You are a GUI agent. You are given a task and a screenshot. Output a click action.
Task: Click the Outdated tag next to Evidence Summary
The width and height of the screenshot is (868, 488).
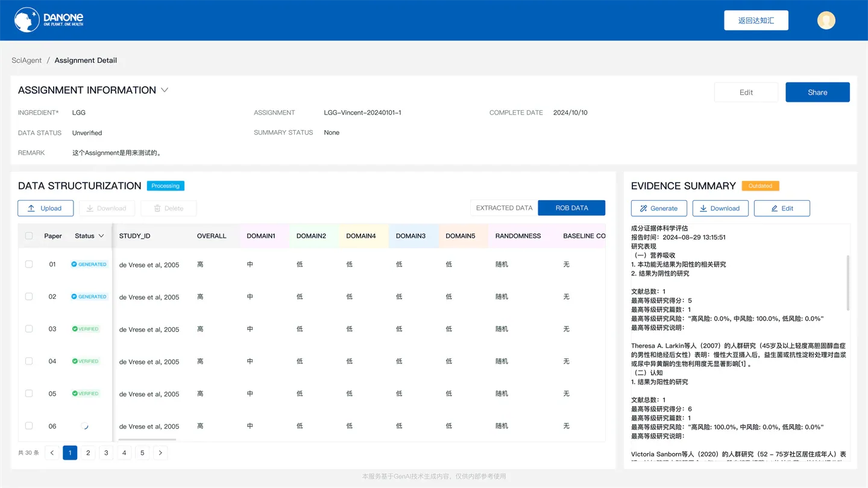pyautogui.click(x=760, y=186)
